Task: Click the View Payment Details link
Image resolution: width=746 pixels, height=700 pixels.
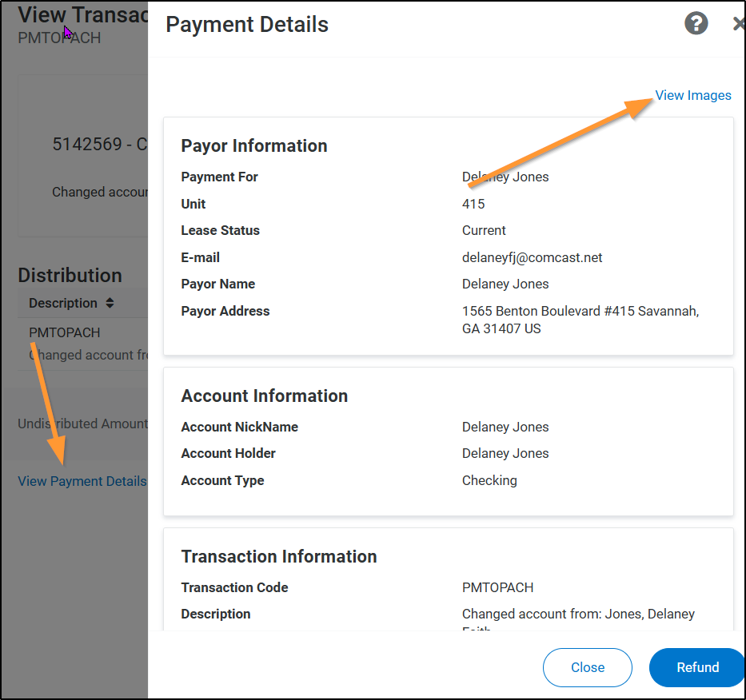Action: [82, 481]
